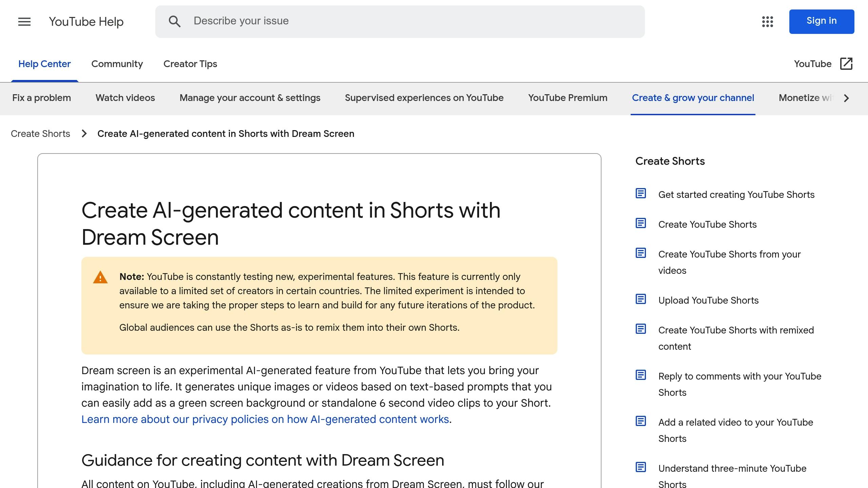Open the Creator Tips tab

tap(190, 64)
